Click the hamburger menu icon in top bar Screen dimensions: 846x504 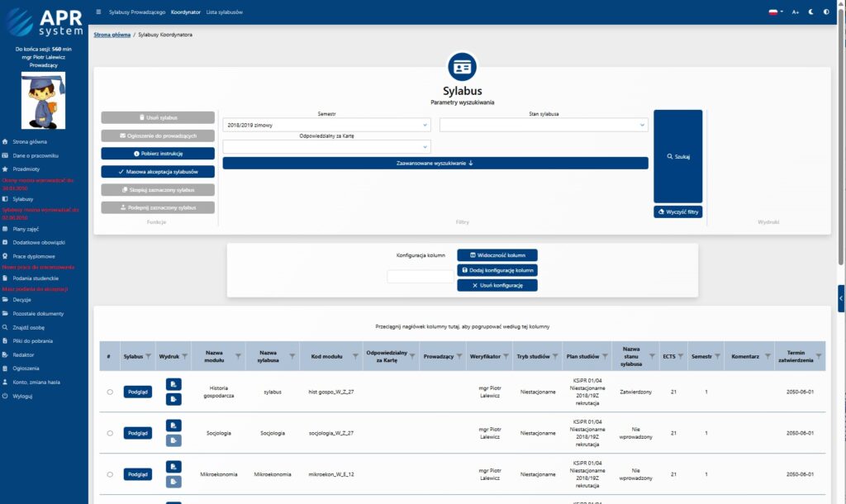pos(99,12)
